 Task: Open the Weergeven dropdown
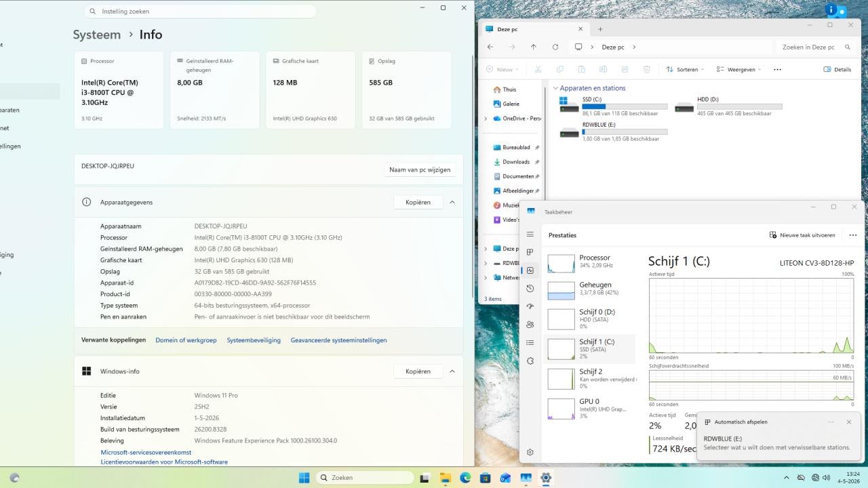tap(741, 69)
